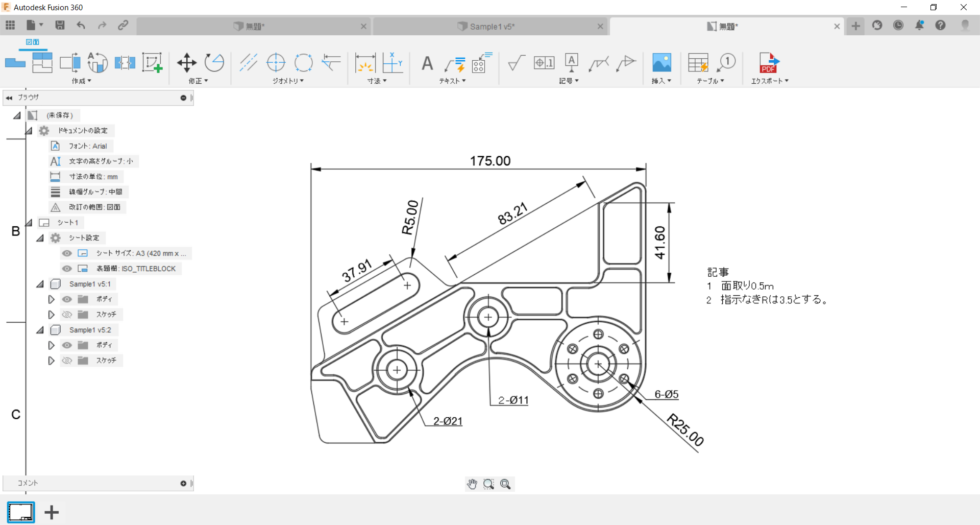The width and height of the screenshot is (980, 525).
Task: Select the Rotate tool in the modify group
Action: [x=214, y=63]
